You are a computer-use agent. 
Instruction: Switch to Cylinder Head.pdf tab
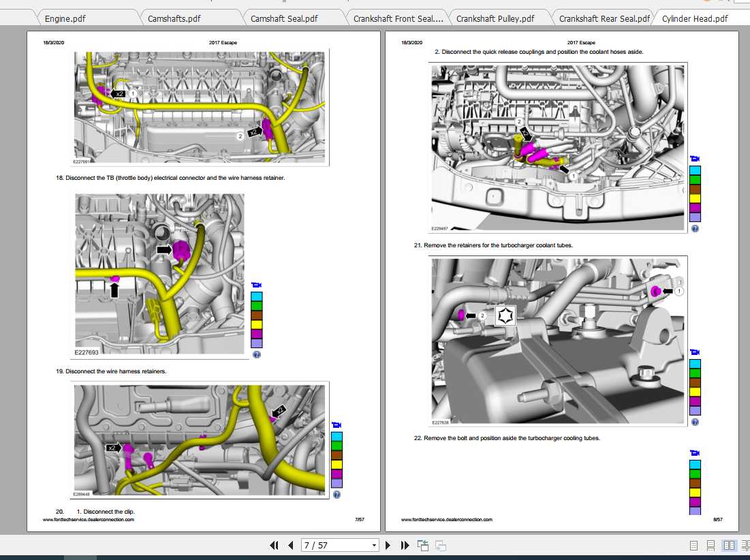tap(695, 18)
